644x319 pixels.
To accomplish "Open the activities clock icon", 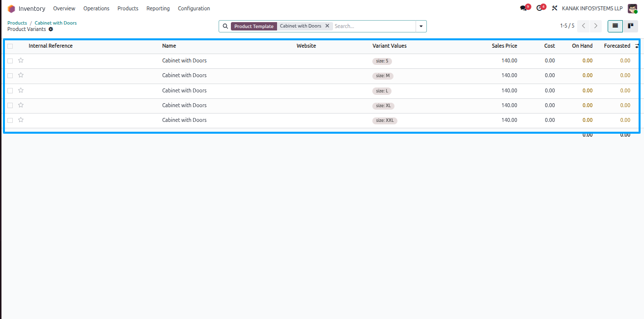I will pos(539,8).
